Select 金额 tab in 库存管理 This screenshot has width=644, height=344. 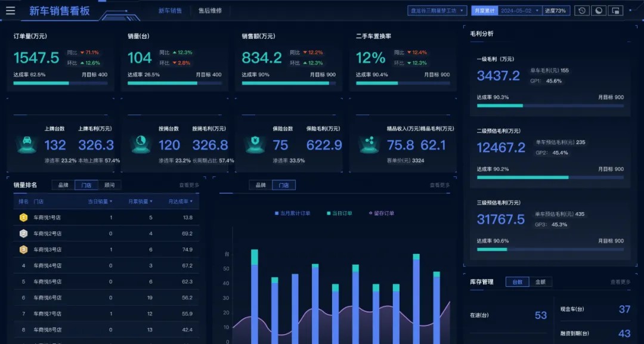(x=540, y=282)
